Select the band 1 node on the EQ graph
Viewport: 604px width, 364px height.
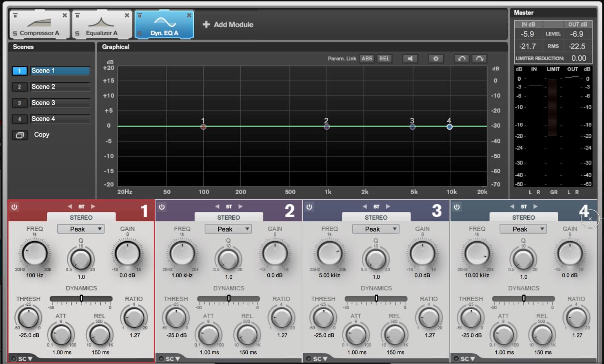pos(203,127)
